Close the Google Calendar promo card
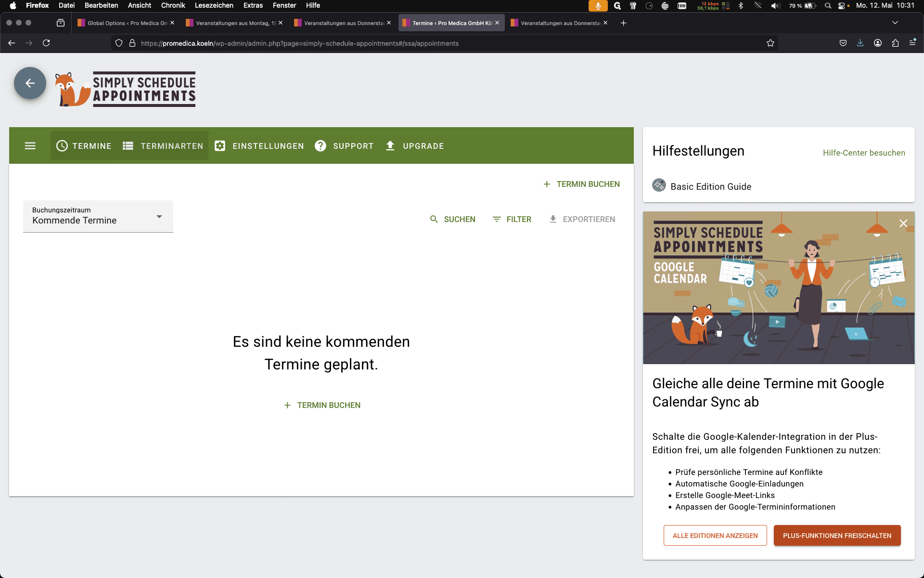This screenshot has width=924, height=578. [903, 223]
